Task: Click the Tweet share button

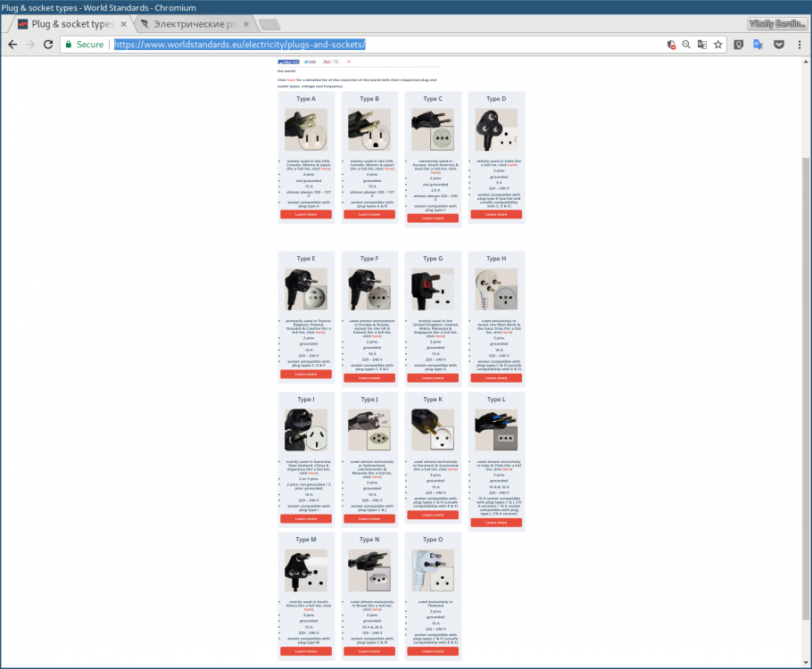Action: 310,62
